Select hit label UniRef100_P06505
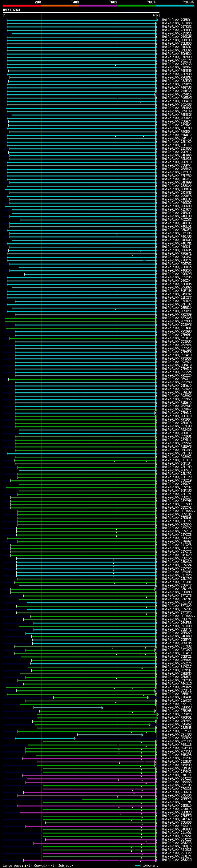 (176, 98)
